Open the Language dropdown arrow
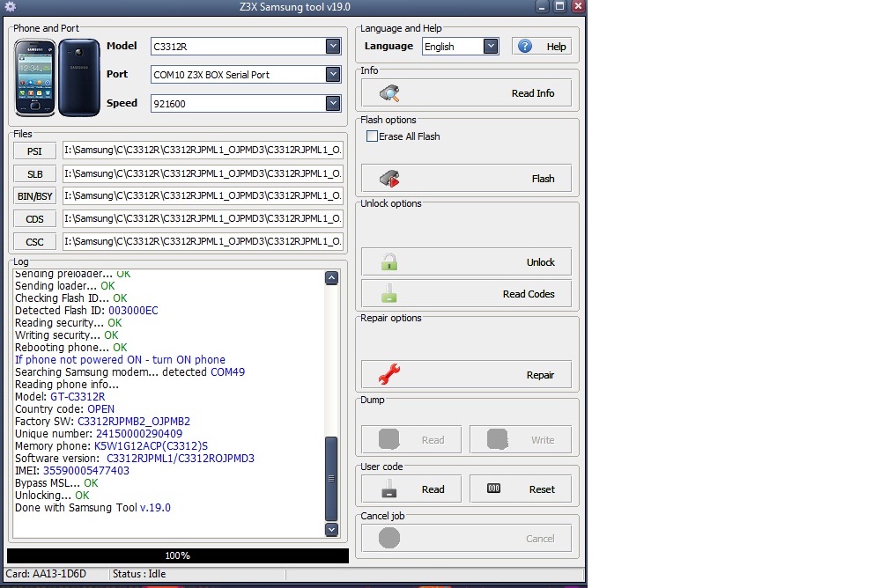 coord(491,46)
